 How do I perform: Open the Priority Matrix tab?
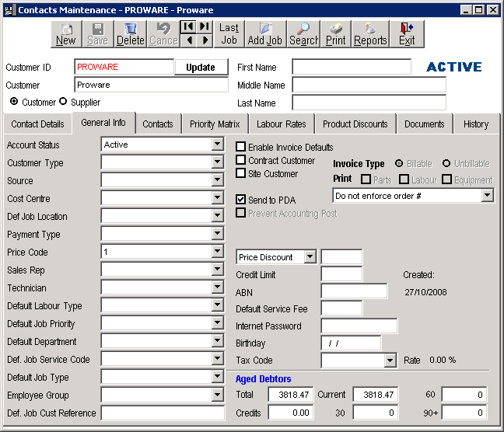pos(215,124)
